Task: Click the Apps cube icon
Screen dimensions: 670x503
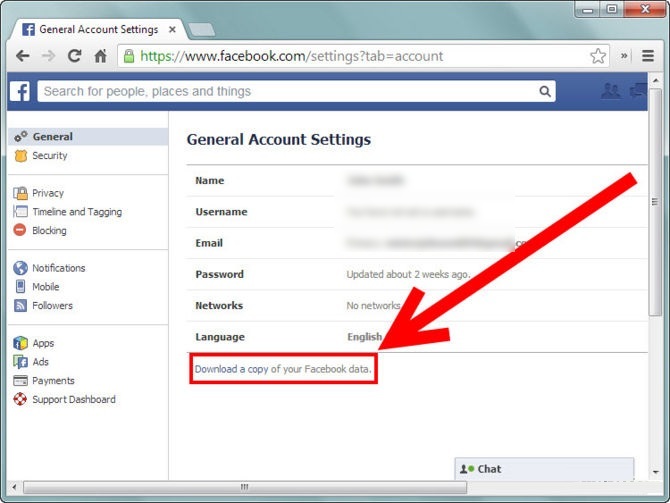Action: click(x=20, y=343)
